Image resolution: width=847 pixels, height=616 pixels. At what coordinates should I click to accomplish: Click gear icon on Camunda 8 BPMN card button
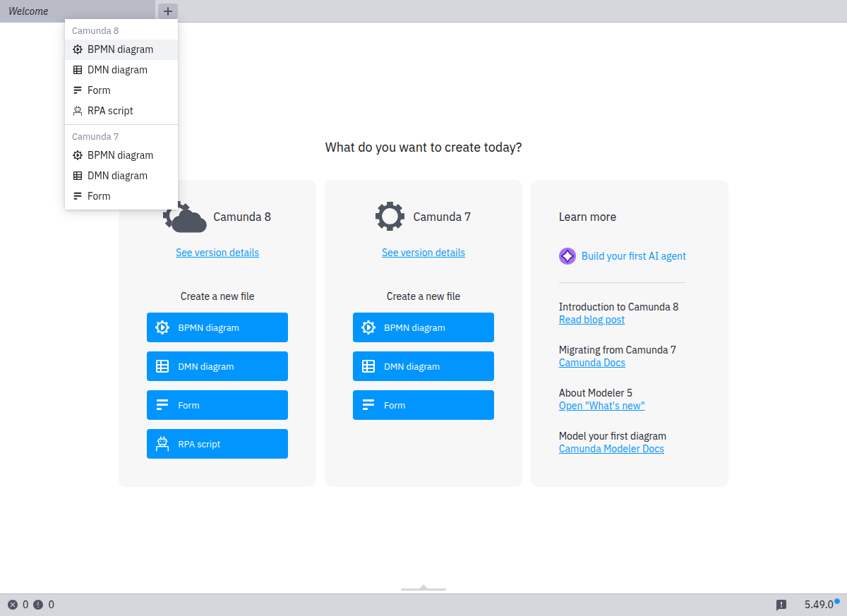click(162, 327)
